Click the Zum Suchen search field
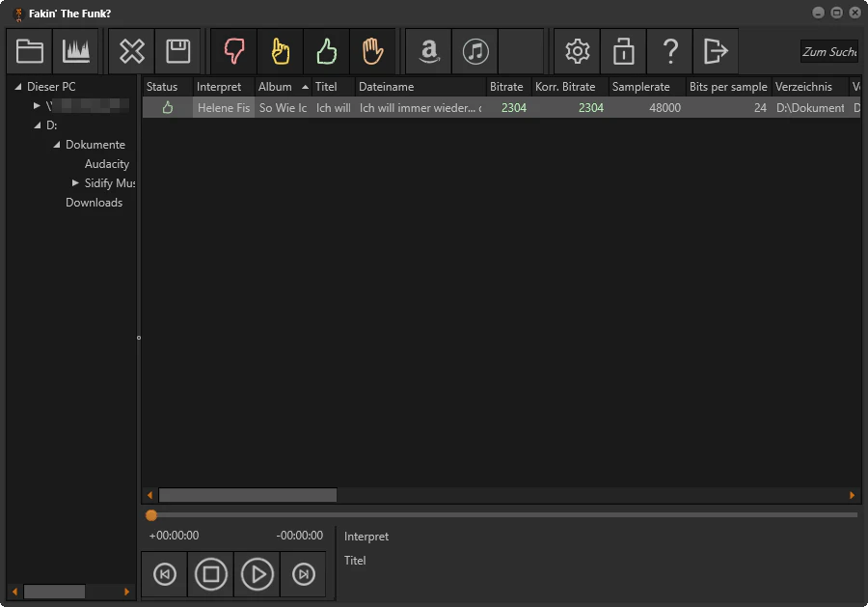 (828, 51)
